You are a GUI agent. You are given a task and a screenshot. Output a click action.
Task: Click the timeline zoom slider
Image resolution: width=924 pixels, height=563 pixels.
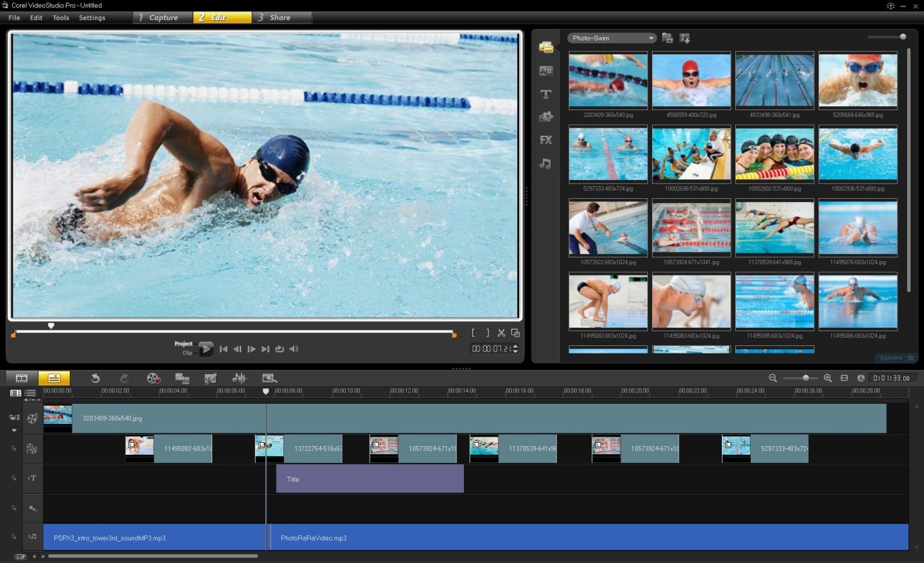click(805, 378)
